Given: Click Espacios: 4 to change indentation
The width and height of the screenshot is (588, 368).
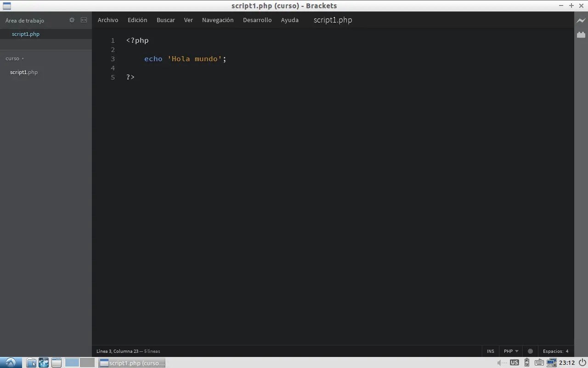Looking at the screenshot, I should point(556,351).
